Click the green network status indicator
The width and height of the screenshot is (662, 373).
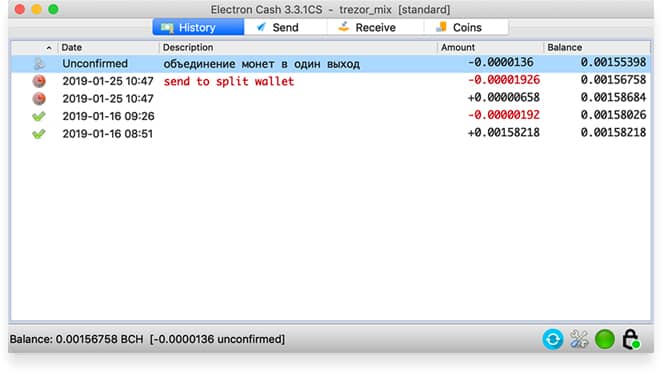point(605,339)
